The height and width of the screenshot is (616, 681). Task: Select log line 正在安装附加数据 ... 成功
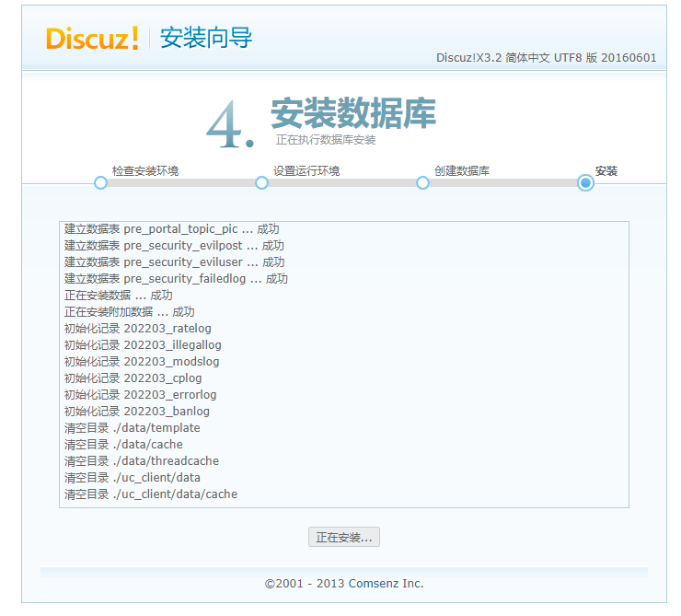pos(130,312)
